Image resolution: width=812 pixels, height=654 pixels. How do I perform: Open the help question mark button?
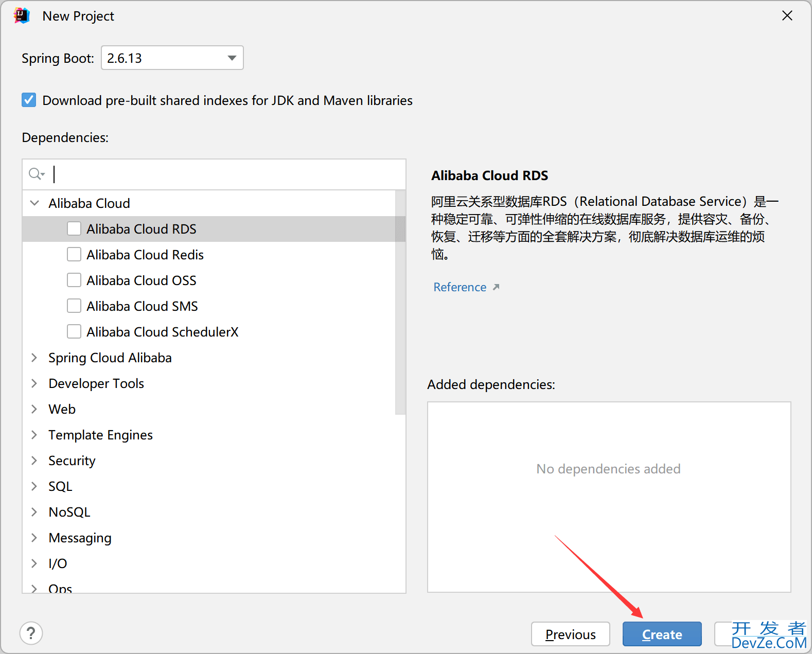pos(31,633)
